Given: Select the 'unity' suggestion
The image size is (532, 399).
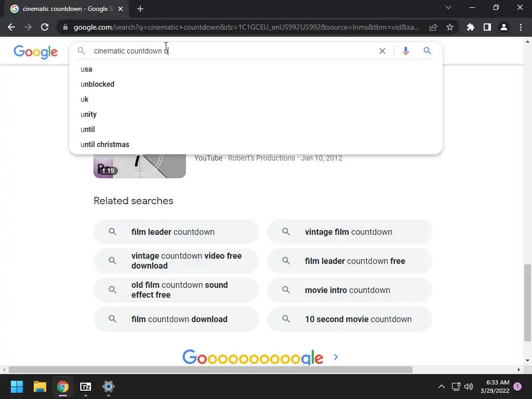Looking at the screenshot, I should coord(256,114).
